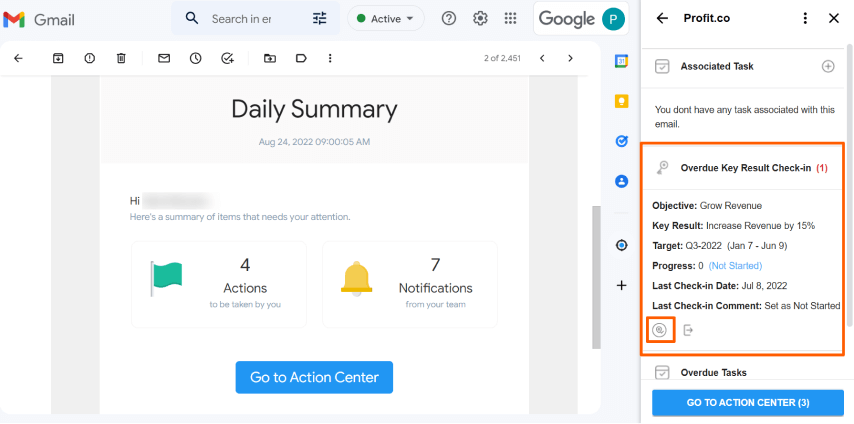Apply a label to this email
This screenshot has width=854, height=424.
tap(301, 58)
